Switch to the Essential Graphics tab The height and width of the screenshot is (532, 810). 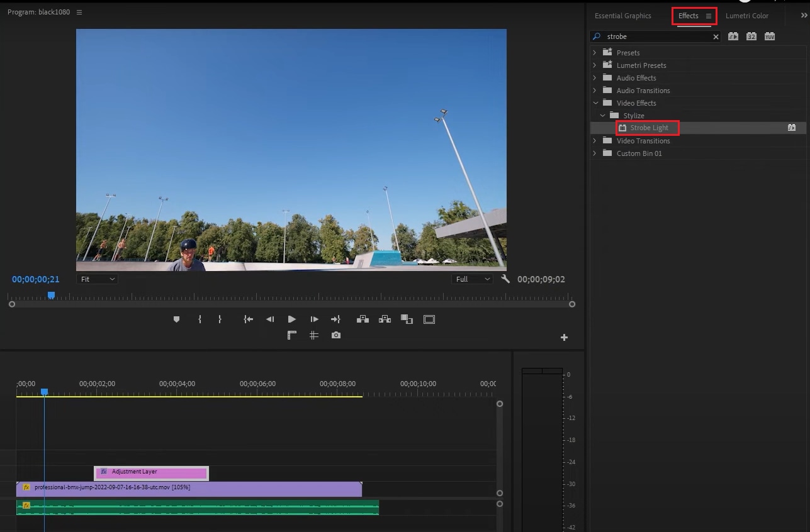click(x=622, y=16)
